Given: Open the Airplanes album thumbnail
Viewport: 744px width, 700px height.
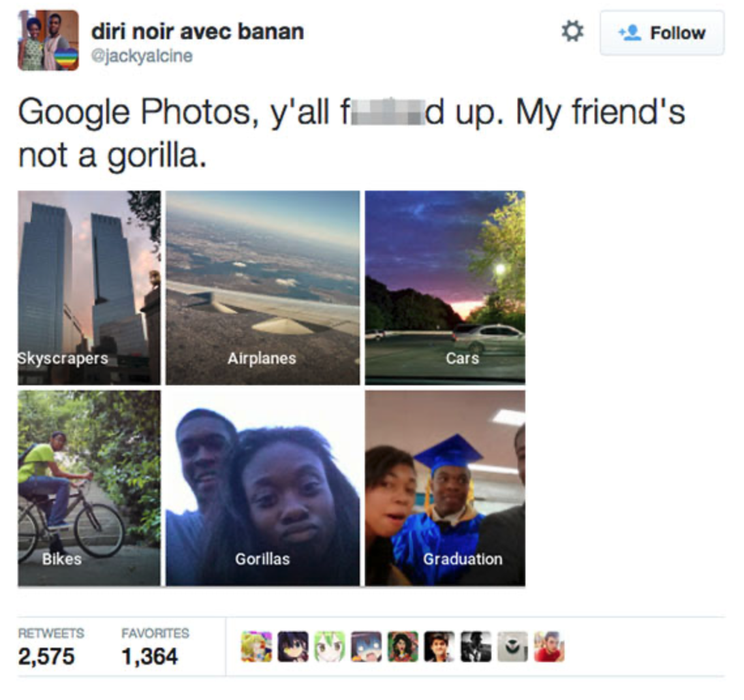Looking at the screenshot, I should pos(263,288).
